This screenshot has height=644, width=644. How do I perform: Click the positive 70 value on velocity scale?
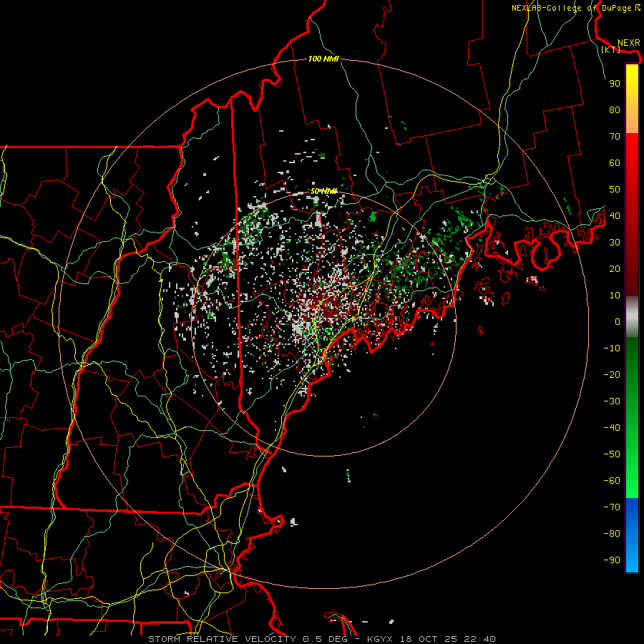(615, 137)
